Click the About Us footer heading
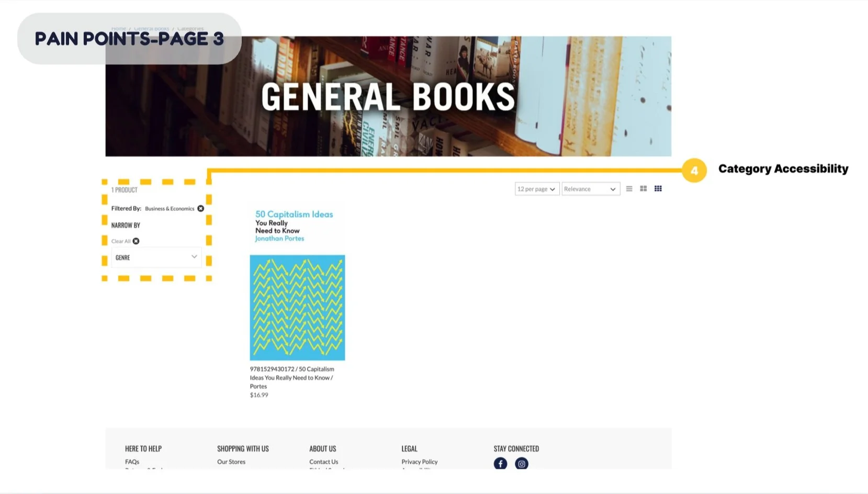This screenshot has width=868, height=494. click(x=323, y=448)
